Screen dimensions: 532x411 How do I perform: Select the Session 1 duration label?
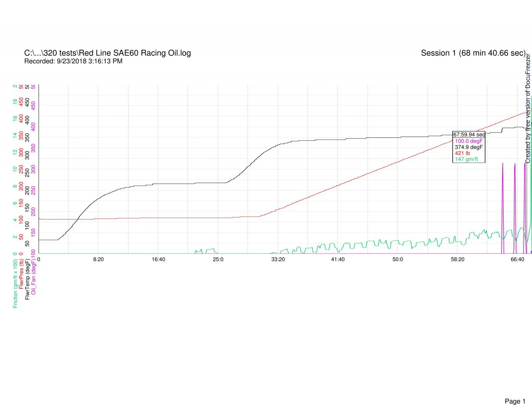pos(473,53)
